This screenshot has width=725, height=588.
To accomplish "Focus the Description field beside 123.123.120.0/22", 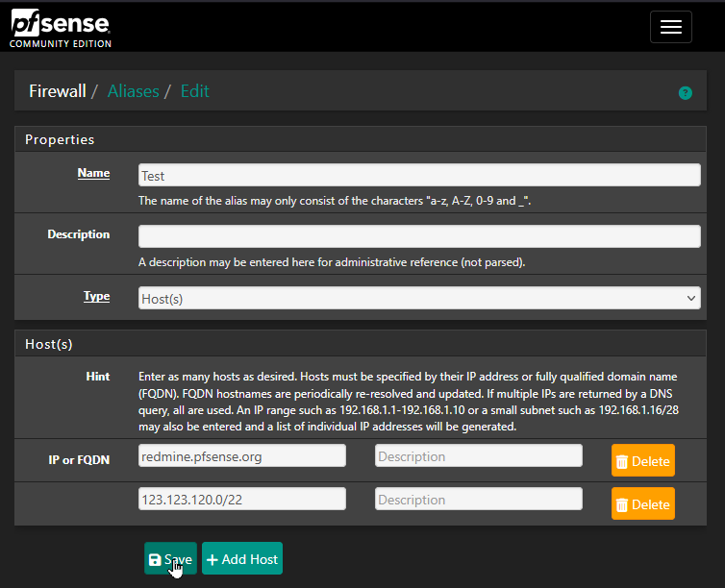I will [478, 500].
